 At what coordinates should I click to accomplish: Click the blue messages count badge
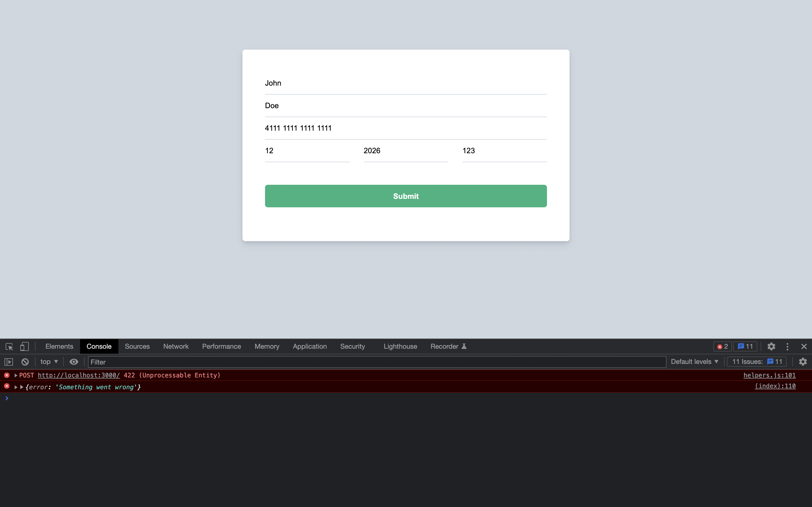pyautogui.click(x=745, y=346)
